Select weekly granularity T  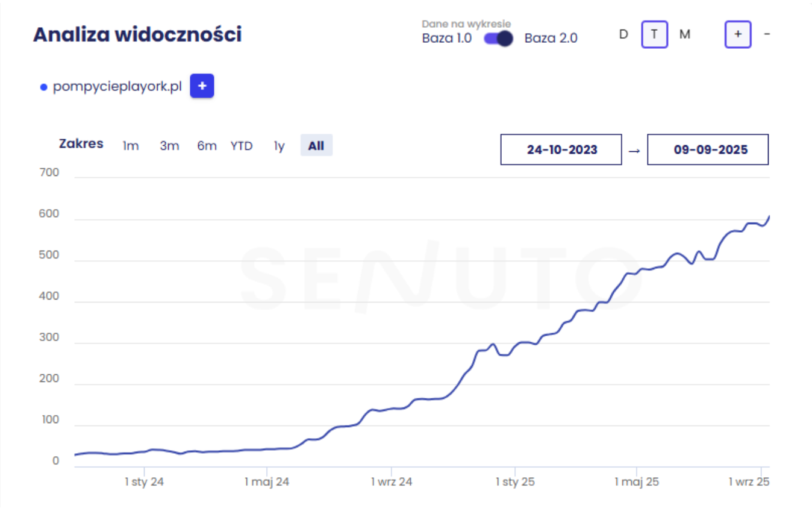tap(654, 34)
